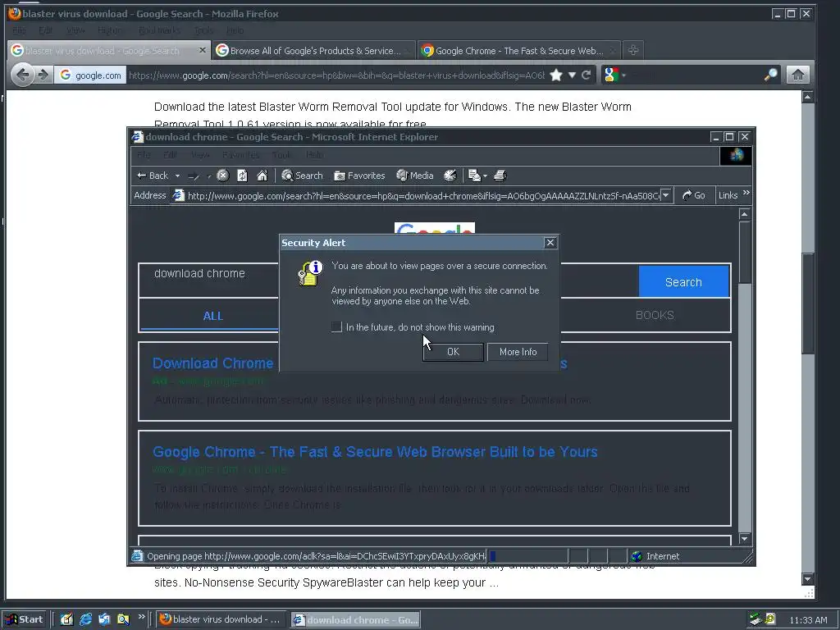The height and width of the screenshot is (630, 840).
Task: Click the IE vertical scrollbar up arrow
Action: (x=744, y=214)
